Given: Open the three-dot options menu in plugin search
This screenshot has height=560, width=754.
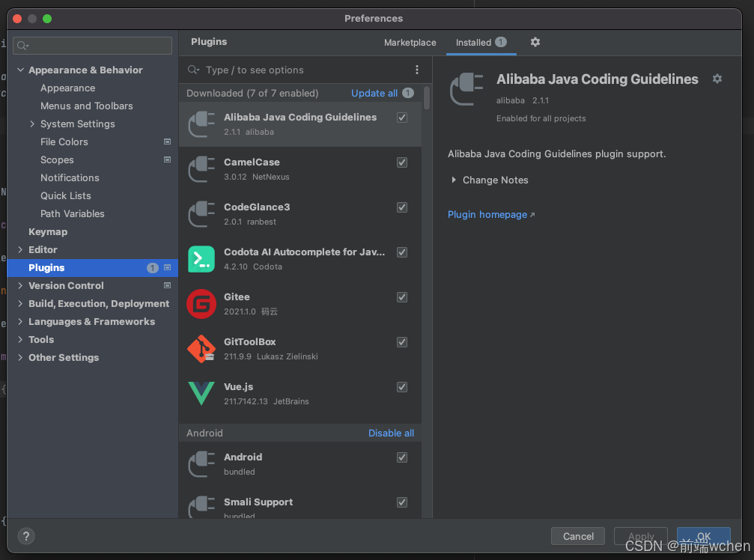Looking at the screenshot, I should (x=416, y=70).
